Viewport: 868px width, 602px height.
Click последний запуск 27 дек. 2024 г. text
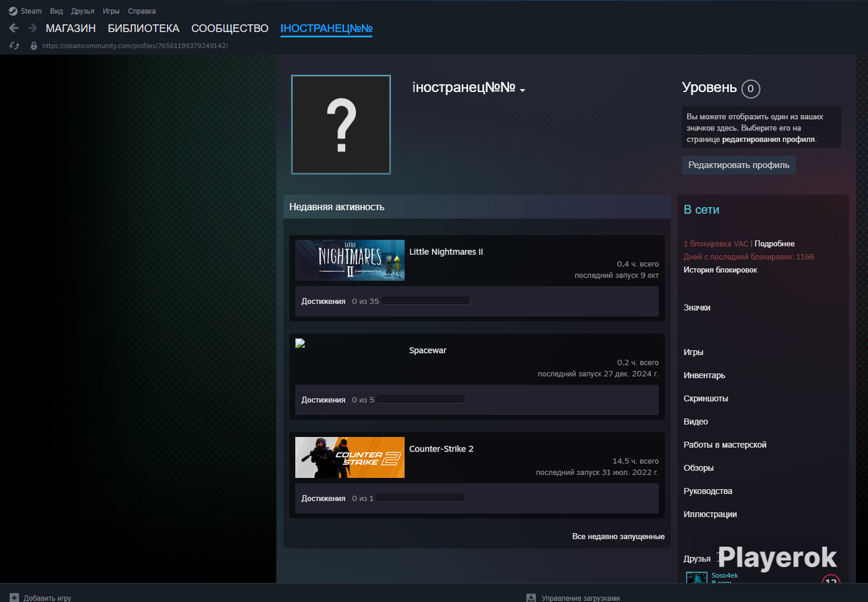pyautogui.click(x=598, y=374)
